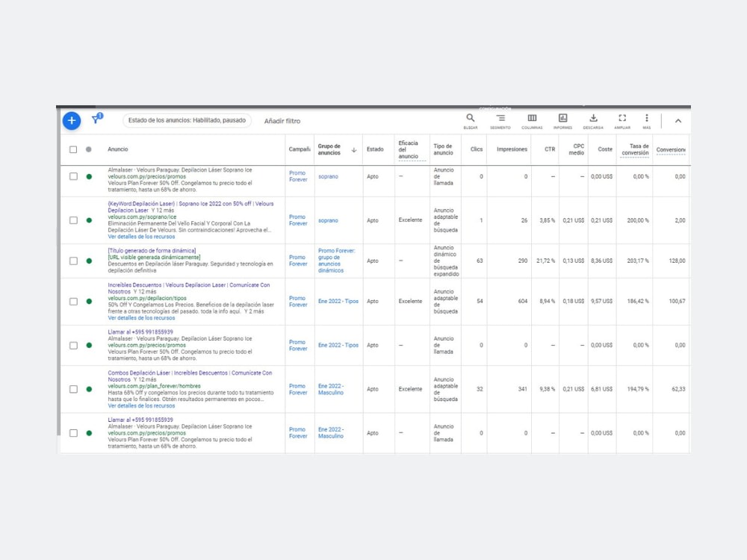Open Ene 2022 - Masculino link in the Combos row
747x560 pixels.
point(331,389)
